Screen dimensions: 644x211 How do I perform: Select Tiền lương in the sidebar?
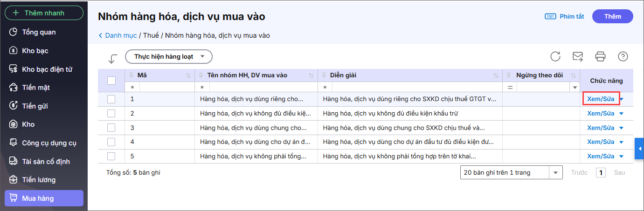coord(39,180)
